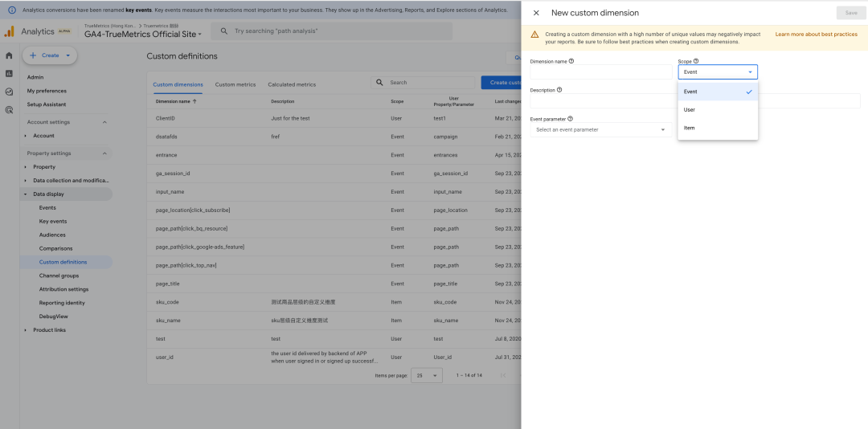Open the Advertising icon in the left rail
The width and height of the screenshot is (868, 429).
click(x=9, y=110)
